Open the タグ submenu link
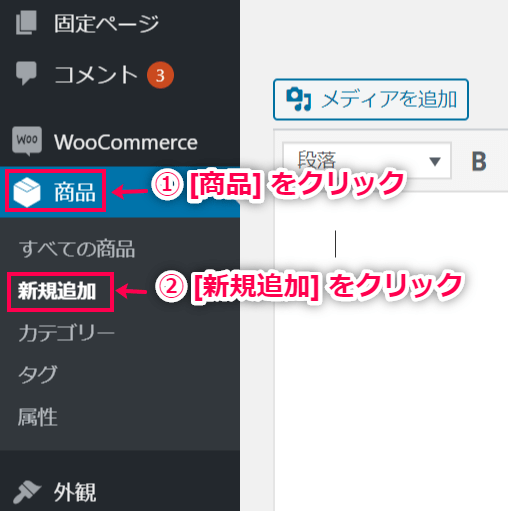508x511 pixels. point(38,374)
